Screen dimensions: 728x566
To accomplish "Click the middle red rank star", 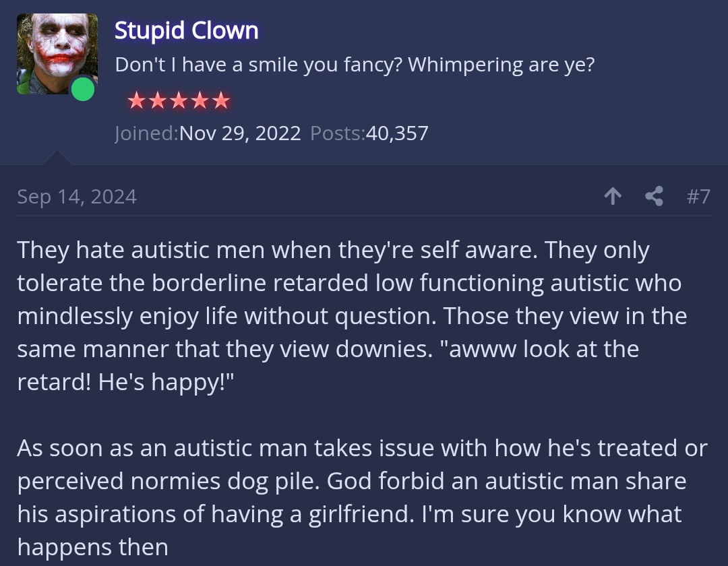I will point(179,100).
